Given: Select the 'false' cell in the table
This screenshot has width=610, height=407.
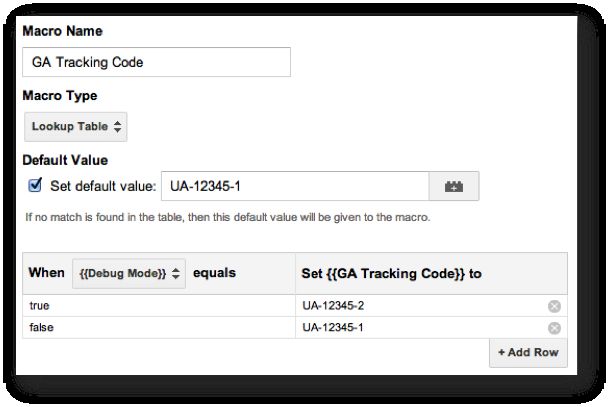Looking at the screenshot, I should click(159, 328).
